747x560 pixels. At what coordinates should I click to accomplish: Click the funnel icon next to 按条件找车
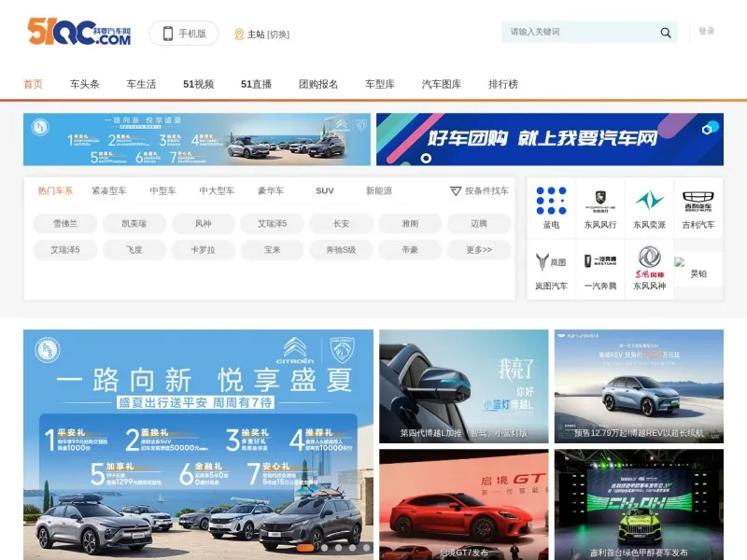pyautogui.click(x=456, y=191)
